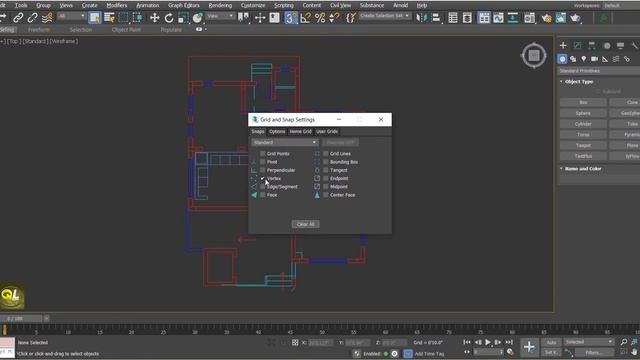Toggle the Angle Snap icon
The height and width of the screenshot is (360, 640).
click(305, 18)
